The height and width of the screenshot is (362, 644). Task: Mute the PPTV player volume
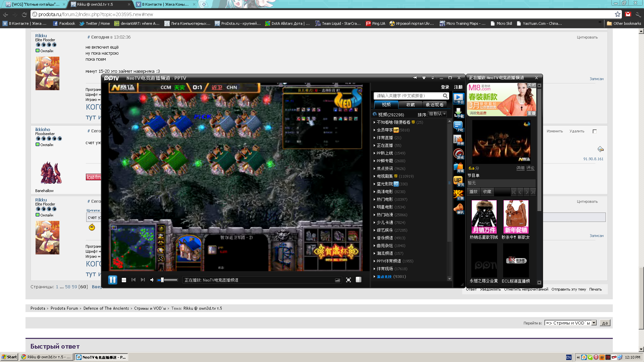click(x=152, y=280)
